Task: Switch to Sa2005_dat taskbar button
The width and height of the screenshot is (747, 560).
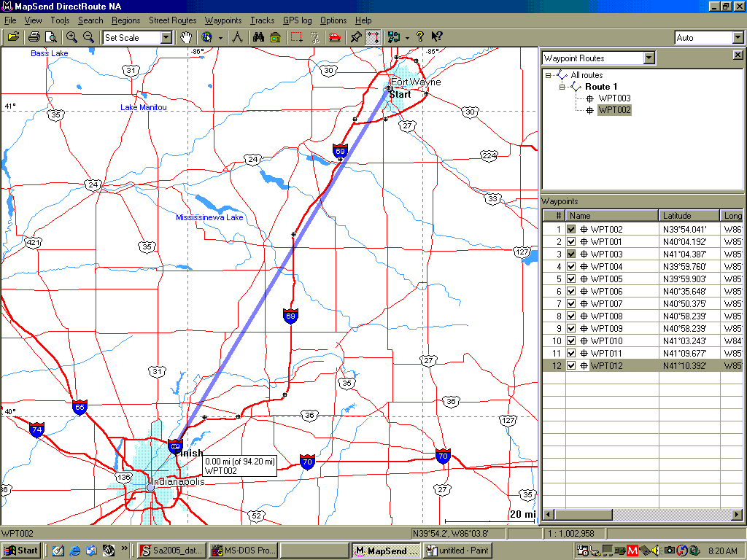Action: coord(172,551)
